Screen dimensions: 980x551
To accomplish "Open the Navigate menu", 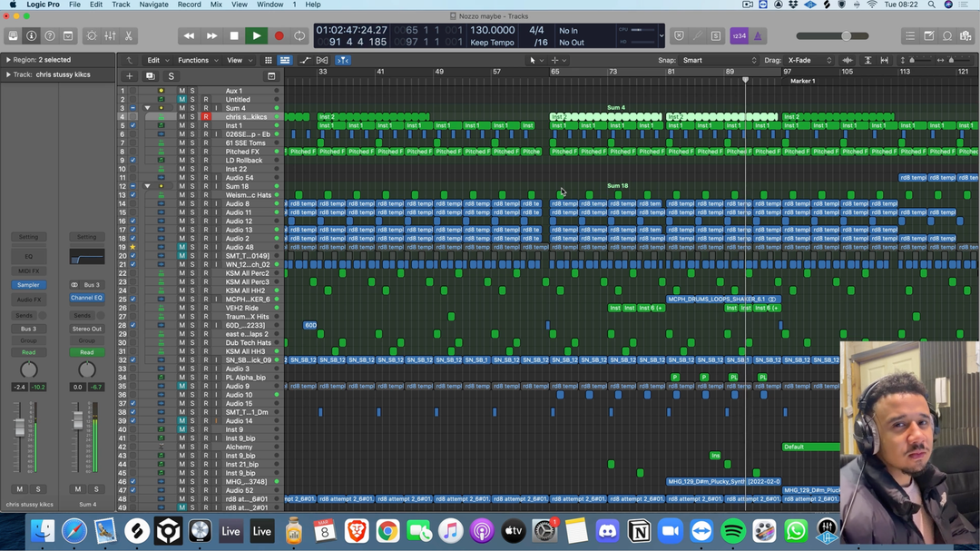I will pos(153,5).
